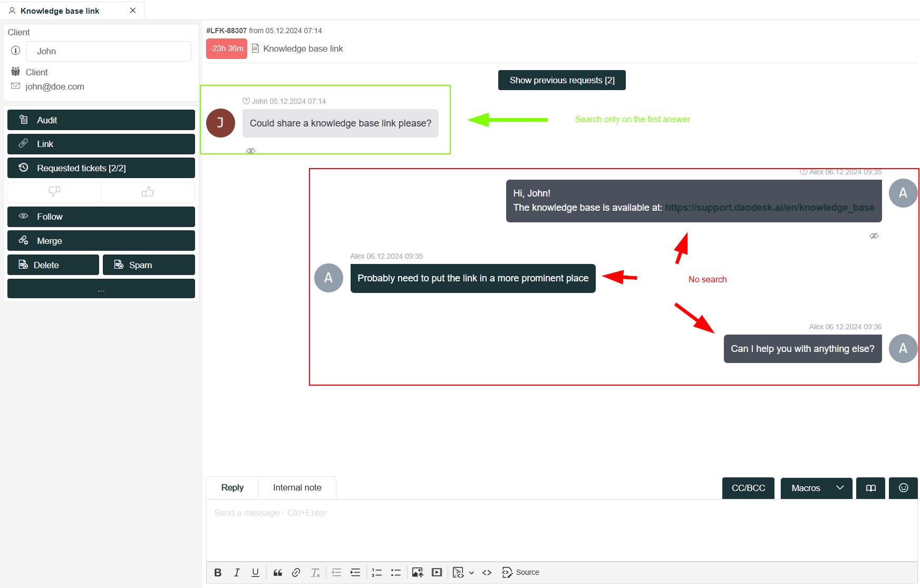The image size is (920, 588).
Task: Click the client info icon next to John
Action: [x=16, y=51]
